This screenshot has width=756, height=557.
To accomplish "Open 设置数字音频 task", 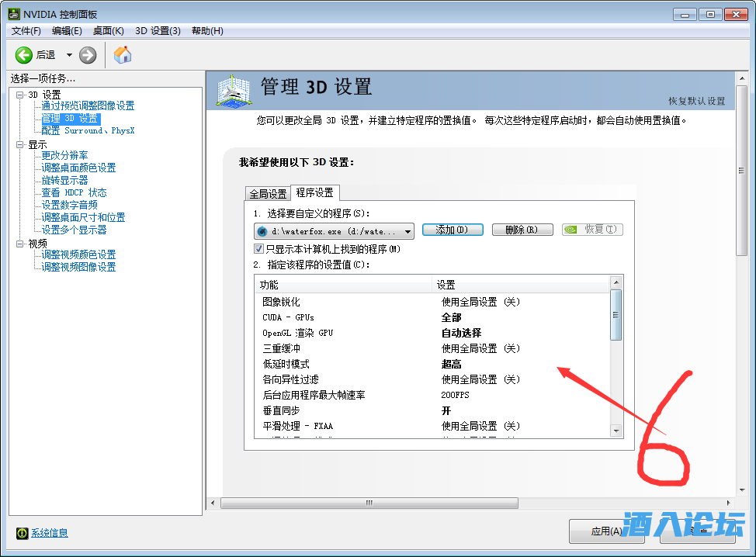I will point(69,206).
